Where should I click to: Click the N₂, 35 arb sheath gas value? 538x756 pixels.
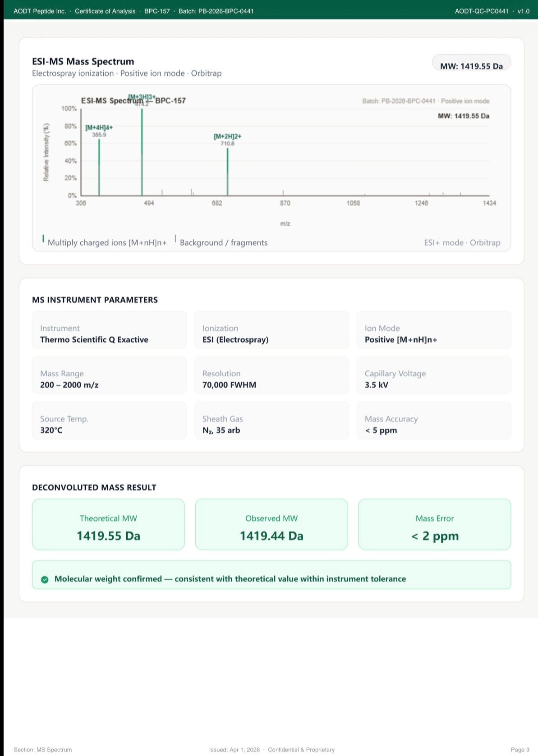click(x=221, y=430)
